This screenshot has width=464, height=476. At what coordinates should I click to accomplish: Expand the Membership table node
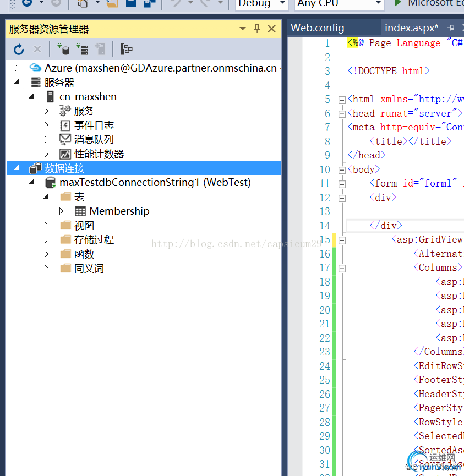61,211
